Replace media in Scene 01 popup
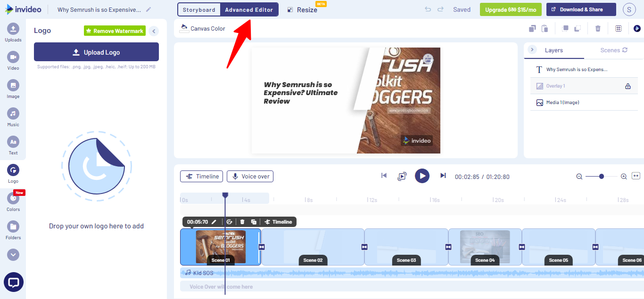The image size is (644, 299). click(229, 222)
